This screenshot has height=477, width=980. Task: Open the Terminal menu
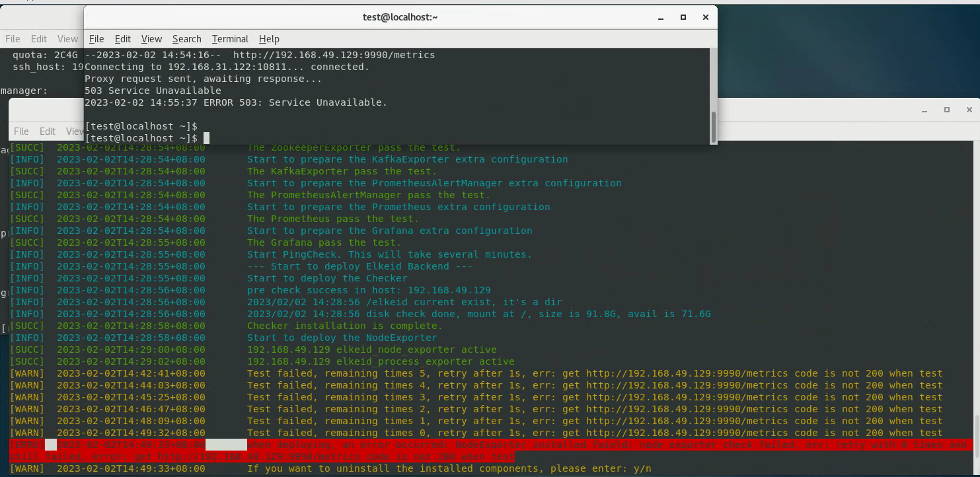coord(230,38)
